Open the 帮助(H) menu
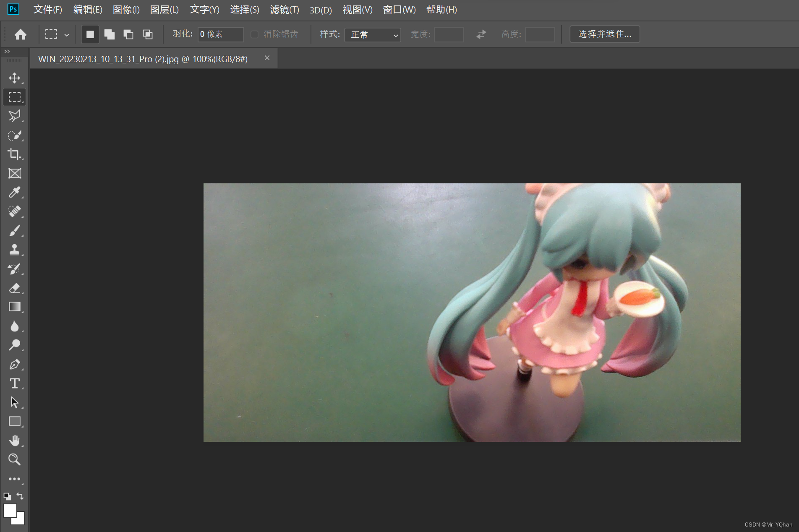Image resolution: width=799 pixels, height=532 pixels. tap(441, 10)
